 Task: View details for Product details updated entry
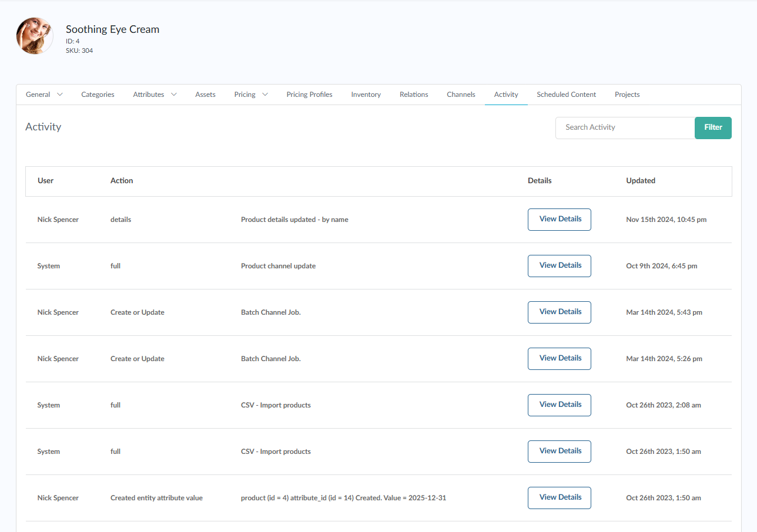point(560,220)
